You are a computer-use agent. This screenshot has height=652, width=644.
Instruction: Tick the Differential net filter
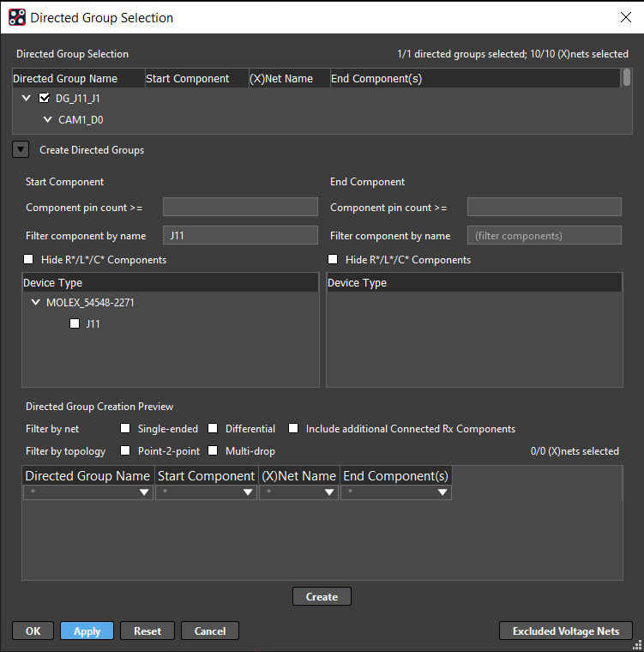[214, 429]
